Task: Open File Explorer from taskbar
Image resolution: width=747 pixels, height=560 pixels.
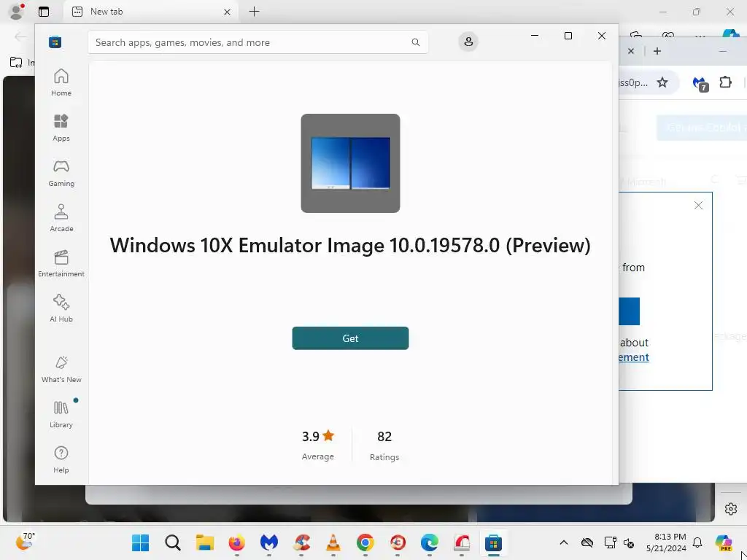Action: coord(205,542)
